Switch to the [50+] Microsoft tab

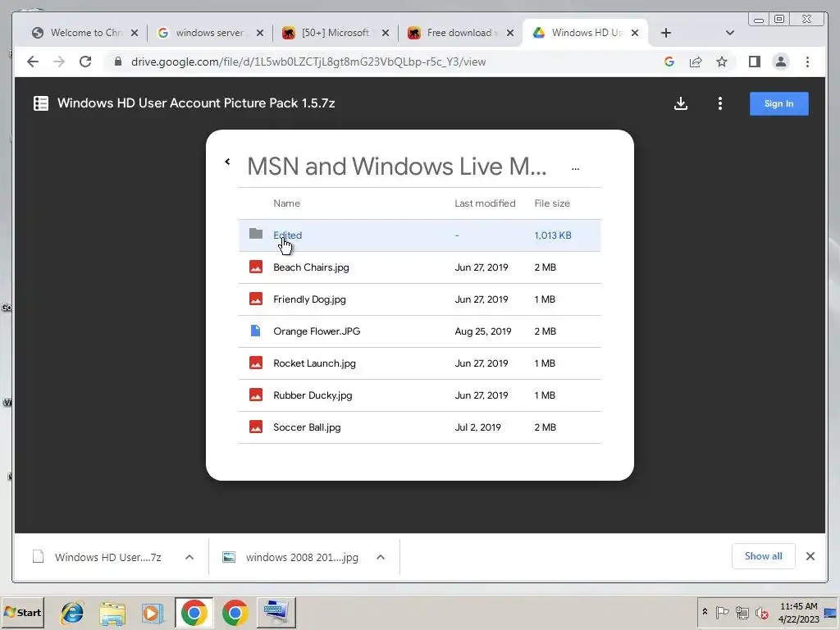pos(336,33)
